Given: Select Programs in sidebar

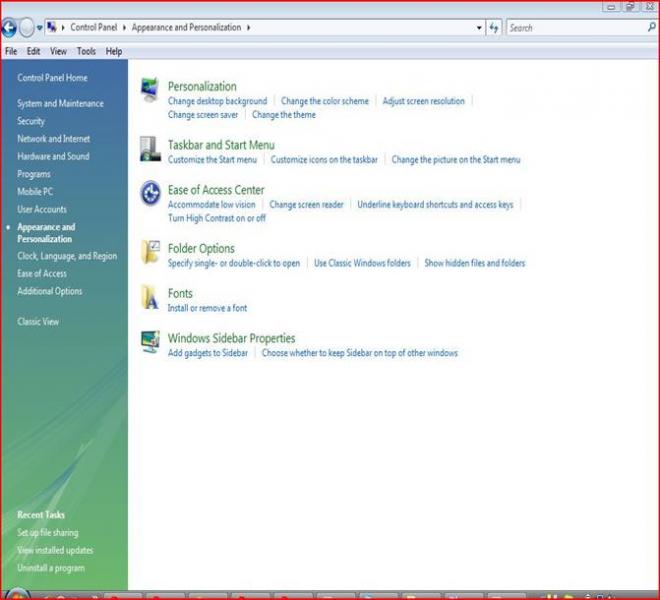Looking at the screenshot, I should pyautogui.click(x=34, y=174).
